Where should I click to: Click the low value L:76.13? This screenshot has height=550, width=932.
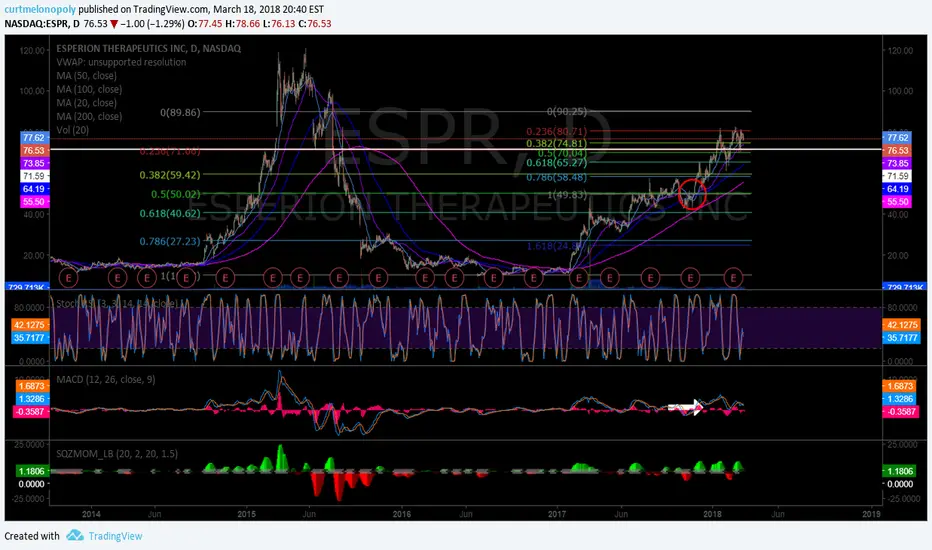(279, 24)
